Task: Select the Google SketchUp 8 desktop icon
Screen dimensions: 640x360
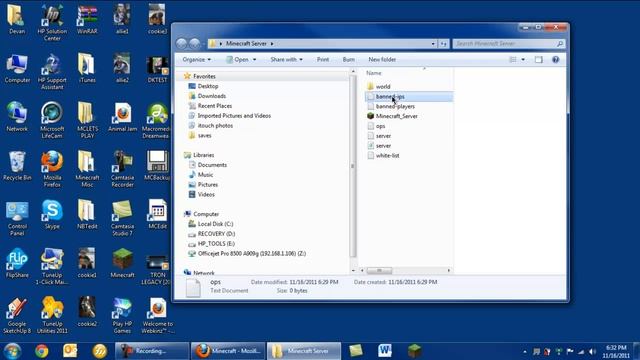Action: pos(17,315)
